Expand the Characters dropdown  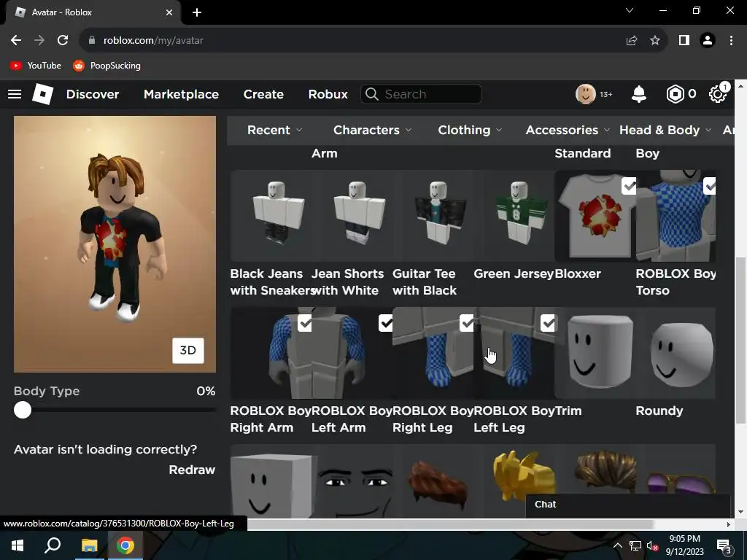372,130
